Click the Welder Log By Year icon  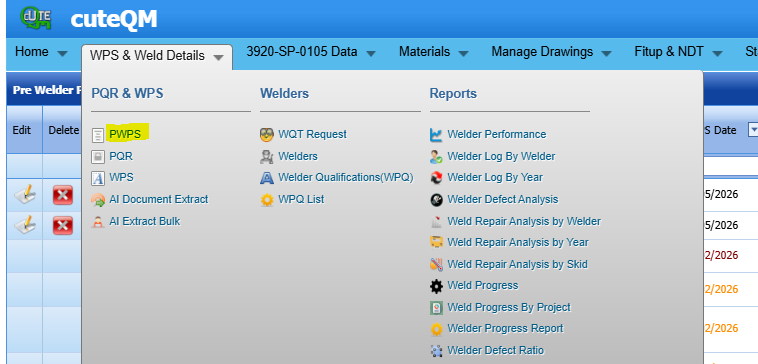[x=436, y=178]
